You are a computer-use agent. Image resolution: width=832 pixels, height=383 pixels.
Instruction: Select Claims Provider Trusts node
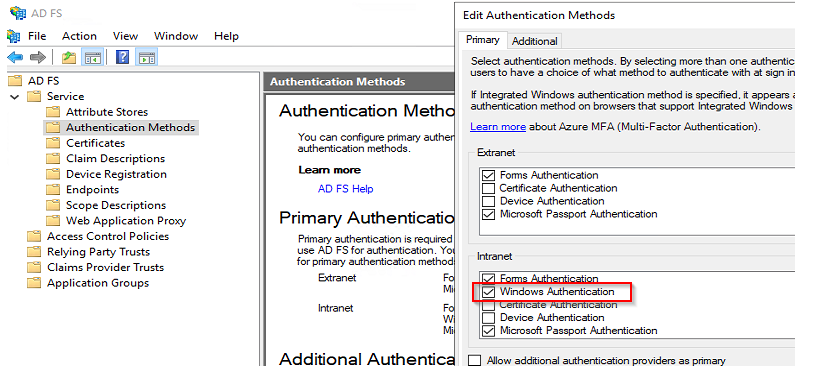106,267
